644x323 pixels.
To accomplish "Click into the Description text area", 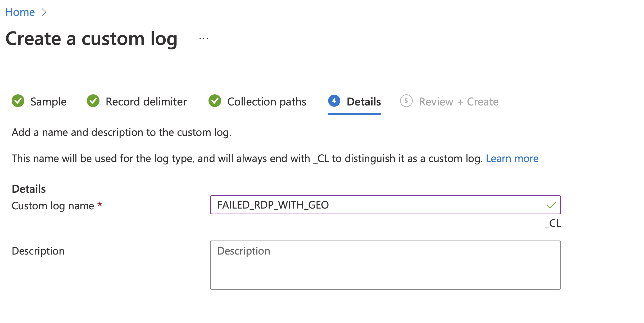I will coord(385,265).
